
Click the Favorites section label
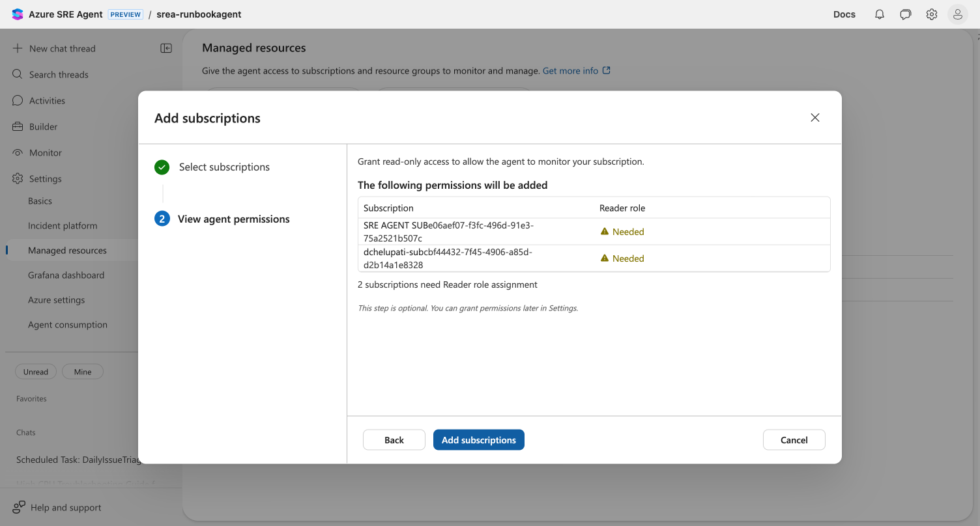coord(31,398)
